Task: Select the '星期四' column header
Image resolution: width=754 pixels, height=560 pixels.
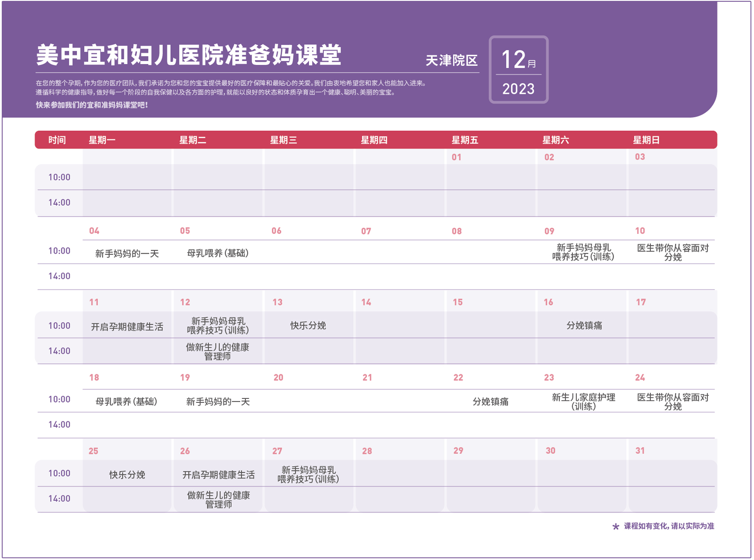Action: click(374, 140)
